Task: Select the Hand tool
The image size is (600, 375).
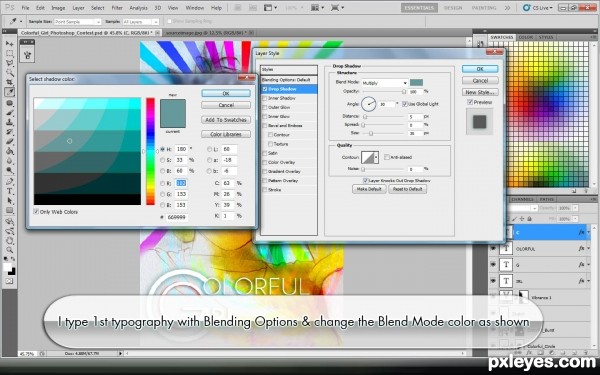Action: [9, 241]
